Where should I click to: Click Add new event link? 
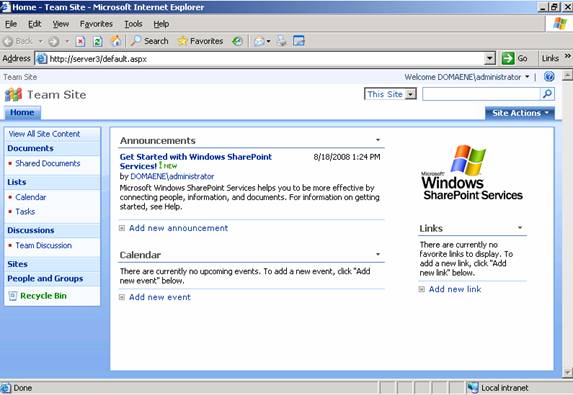point(160,297)
